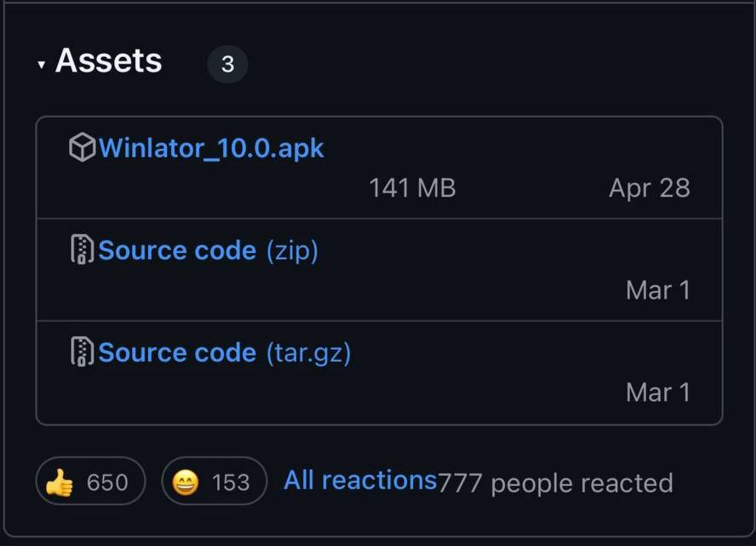The image size is (756, 546).
Task: Click the Mar 1 date for the zip source
Action: pyautogui.click(x=658, y=290)
